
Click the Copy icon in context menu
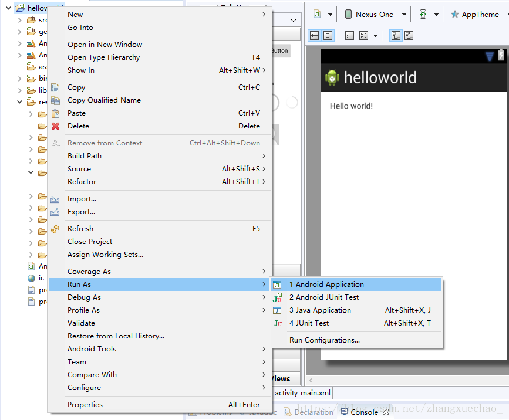55,87
